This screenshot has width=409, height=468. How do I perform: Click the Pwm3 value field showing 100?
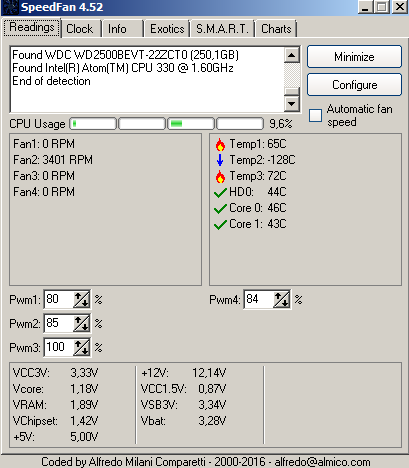59,347
